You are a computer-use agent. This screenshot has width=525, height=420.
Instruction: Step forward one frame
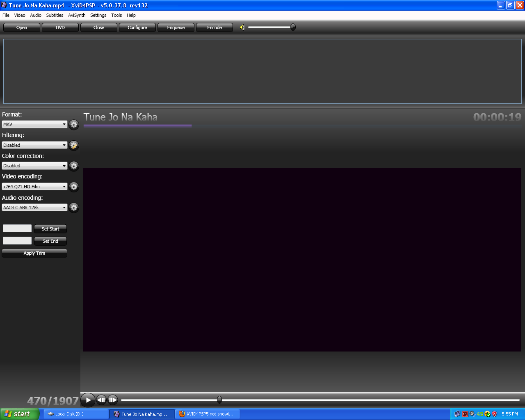[113, 400]
